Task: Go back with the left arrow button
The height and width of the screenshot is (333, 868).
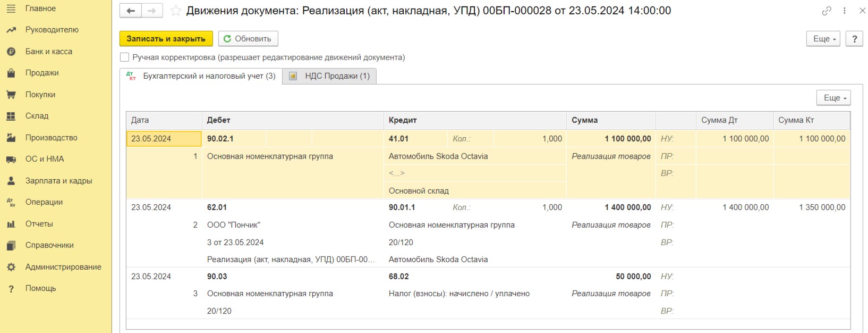Action: [x=131, y=11]
